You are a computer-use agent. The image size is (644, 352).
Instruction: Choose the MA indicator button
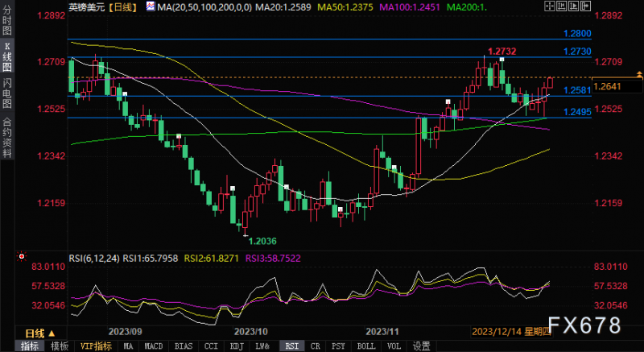click(x=128, y=346)
